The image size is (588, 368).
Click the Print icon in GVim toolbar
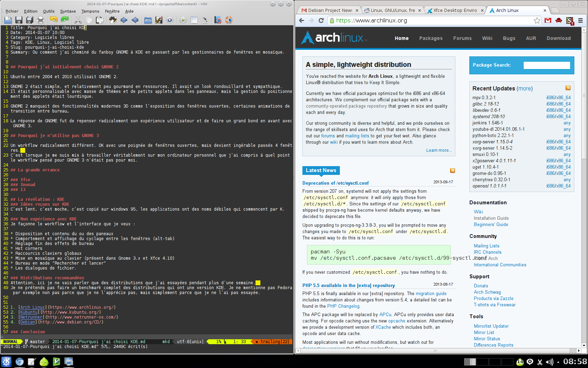[x=41, y=20]
